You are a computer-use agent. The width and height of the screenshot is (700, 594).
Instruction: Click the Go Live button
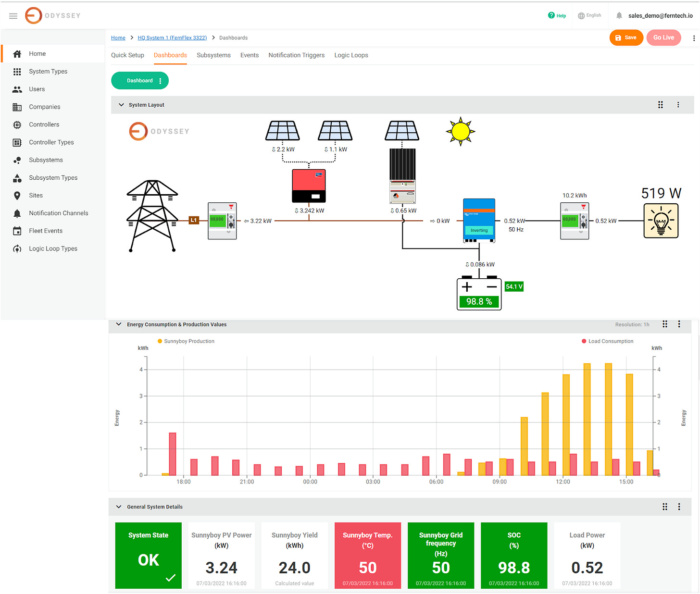tap(663, 37)
